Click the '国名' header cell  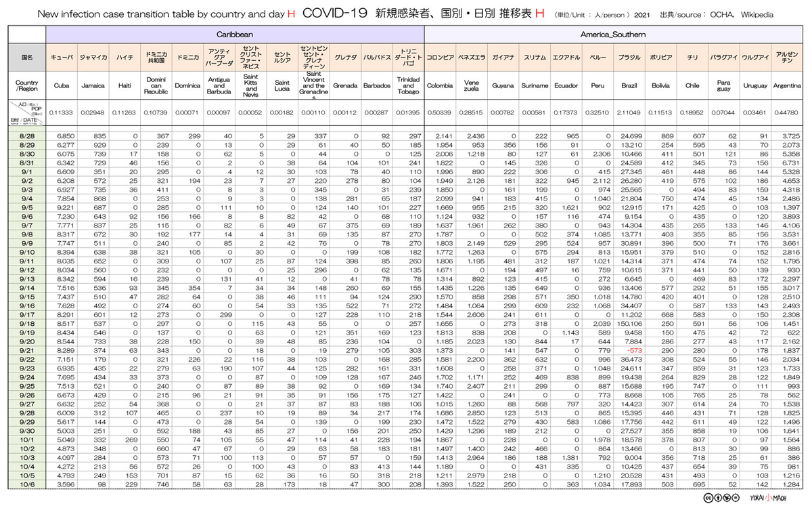click(x=27, y=58)
